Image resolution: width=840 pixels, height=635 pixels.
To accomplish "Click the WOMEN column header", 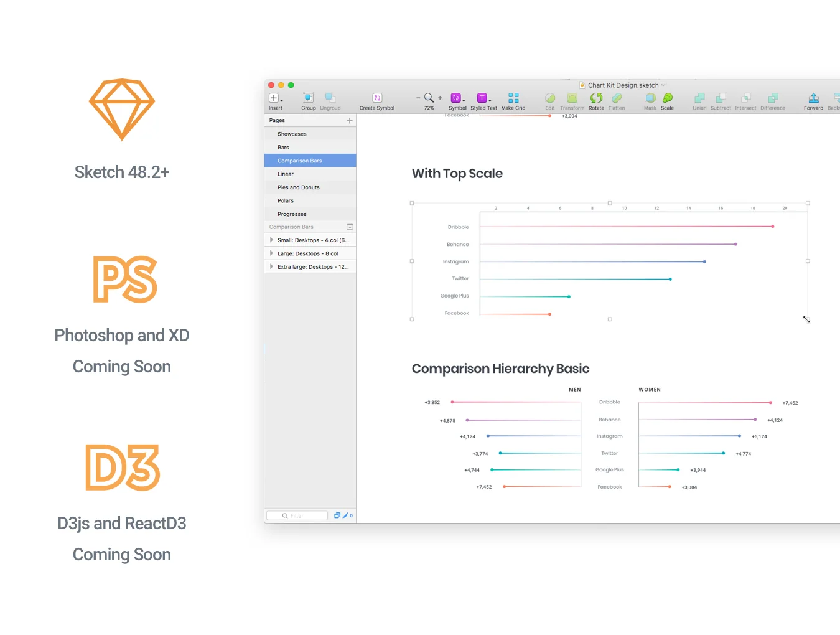I will point(650,390).
